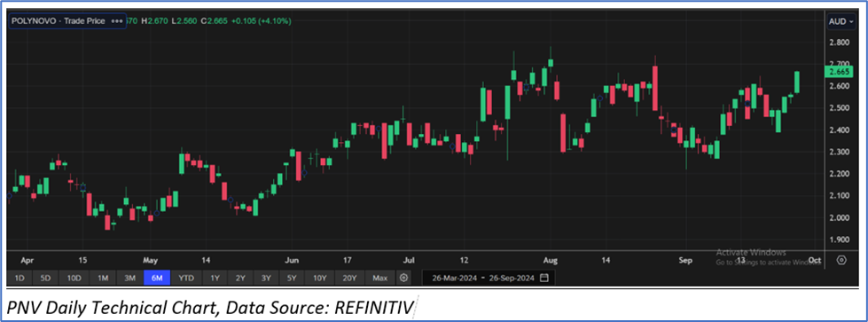Choose the 20Y time range
Image resolution: width=868 pixels, height=322 pixels.
coord(349,278)
